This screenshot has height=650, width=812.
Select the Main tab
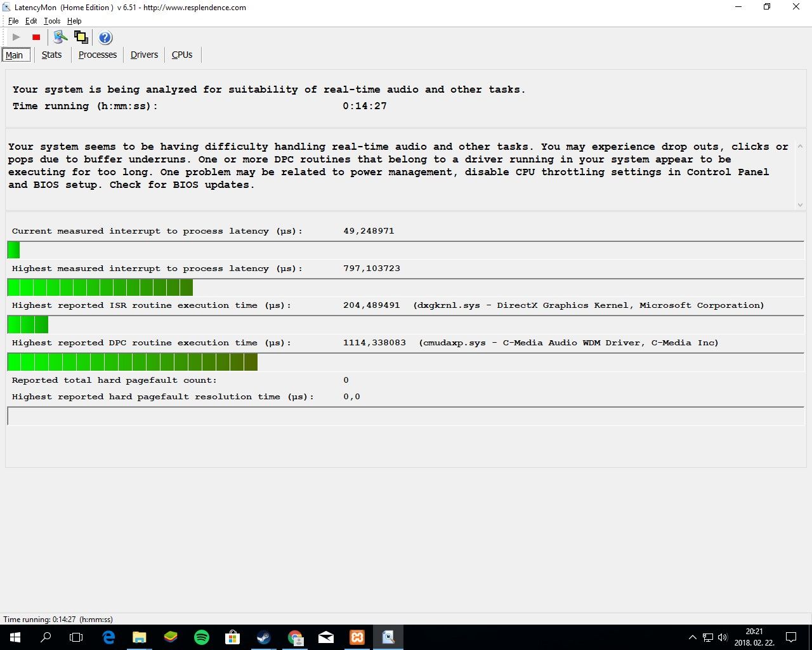tap(15, 55)
